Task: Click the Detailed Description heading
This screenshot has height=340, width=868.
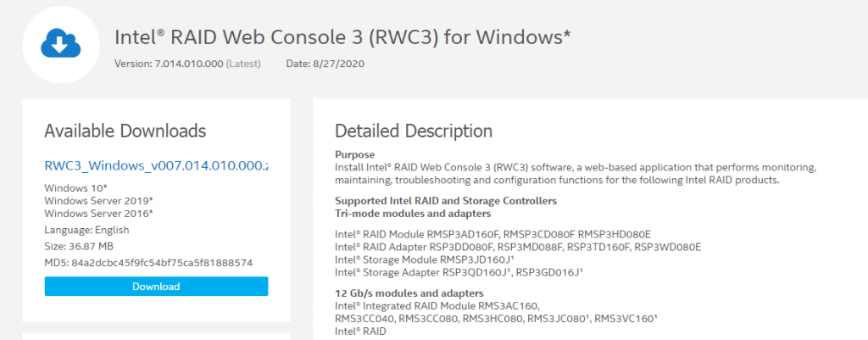Action: [414, 131]
